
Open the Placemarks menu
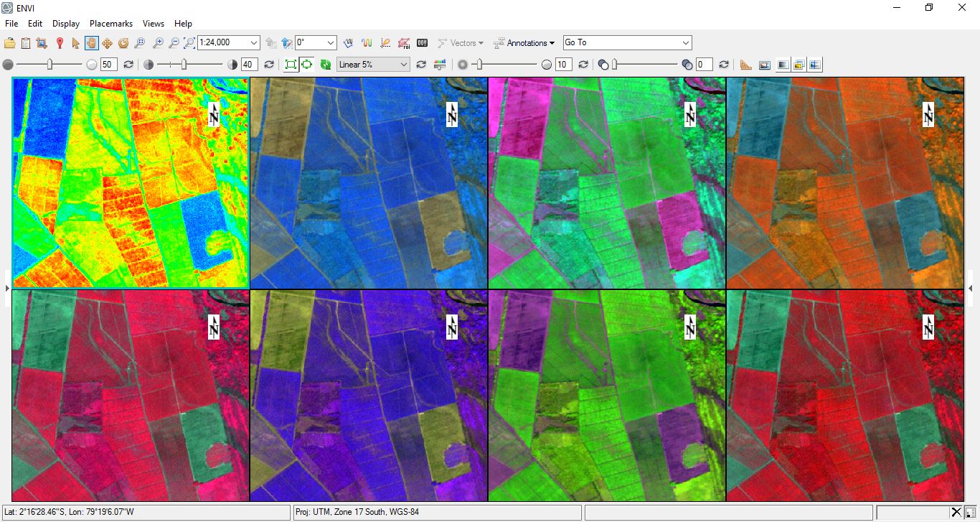(x=110, y=23)
